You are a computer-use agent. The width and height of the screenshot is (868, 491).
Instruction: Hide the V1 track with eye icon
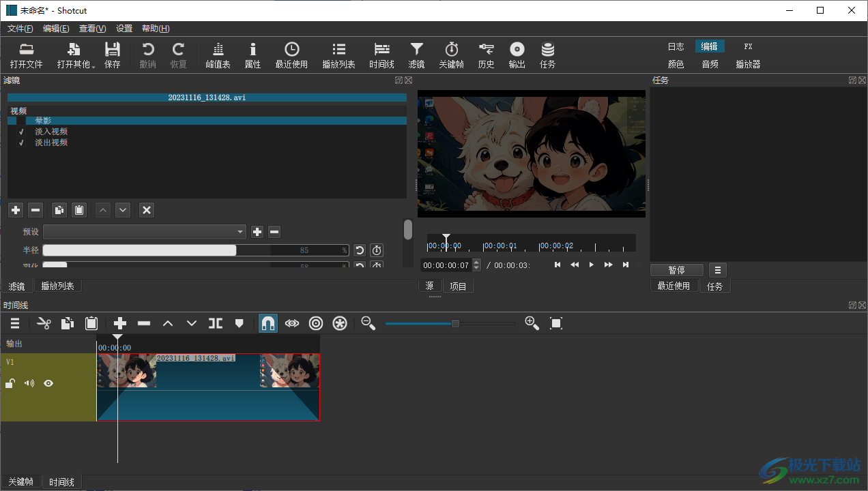click(x=48, y=383)
